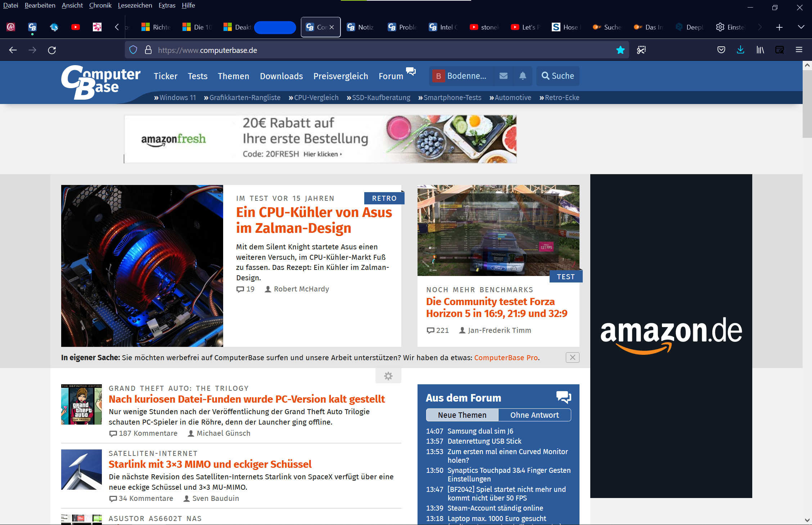Viewport: 812px width, 525px height.
Task: Click the news settings gear icon
Action: click(388, 376)
